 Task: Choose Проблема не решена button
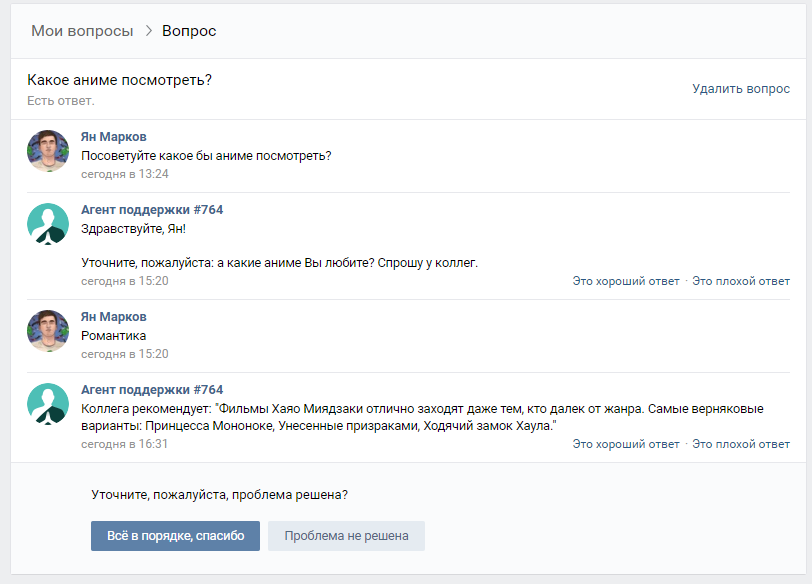[346, 536]
